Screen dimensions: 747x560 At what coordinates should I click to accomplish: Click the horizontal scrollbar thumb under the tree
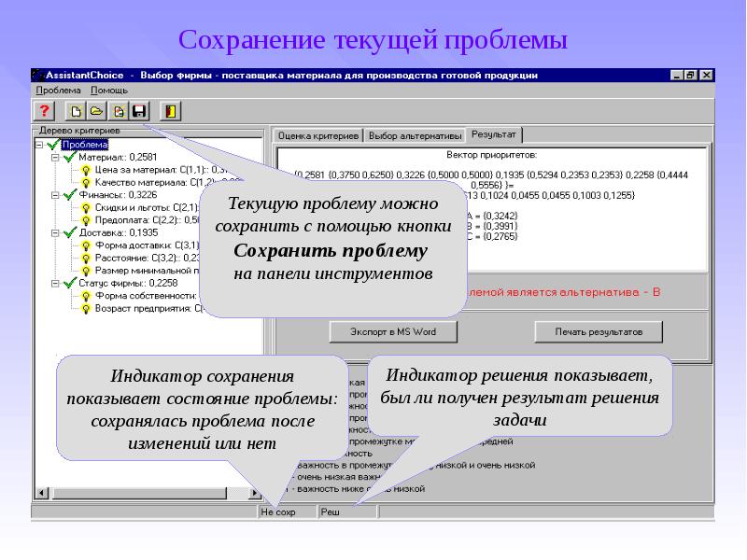click(139, 493)
